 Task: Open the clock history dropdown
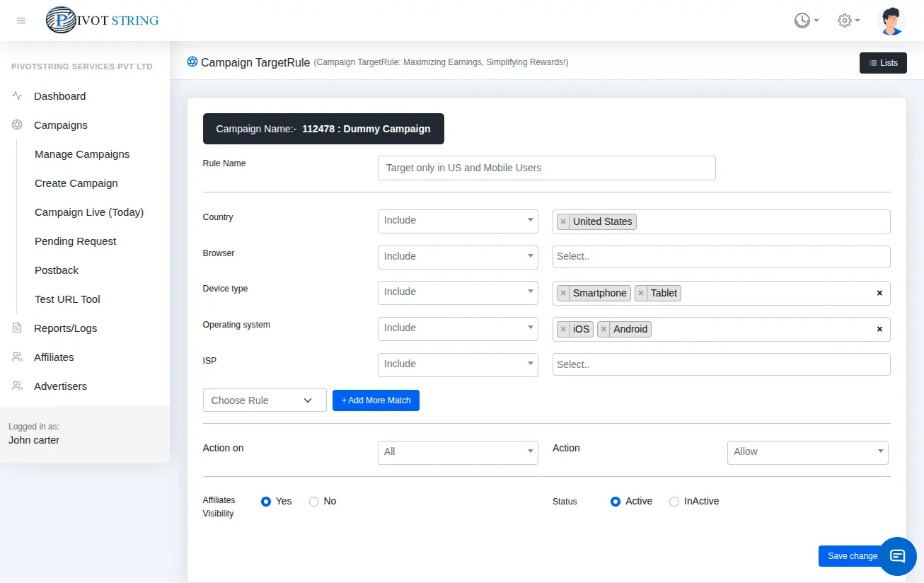807,21
